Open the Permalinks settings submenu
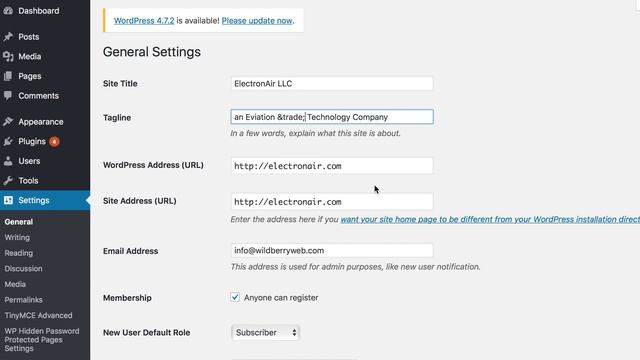This screenshot has height=360, width=640. click(x=24, y=300)
